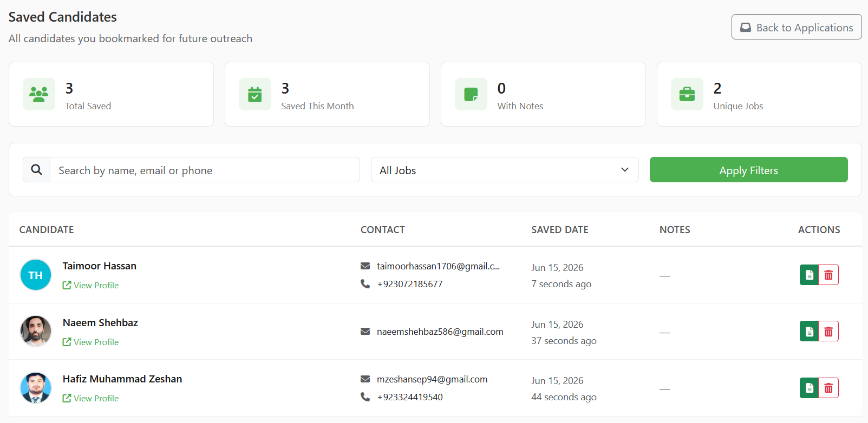Click the external-link icon in Taimoor Hassan's View Profile
Screen dimensions: 868x423
click(67, 285)
